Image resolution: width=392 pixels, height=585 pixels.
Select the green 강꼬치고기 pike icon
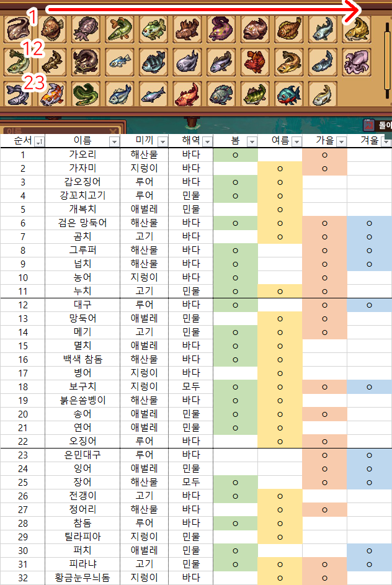click(120, 29)
